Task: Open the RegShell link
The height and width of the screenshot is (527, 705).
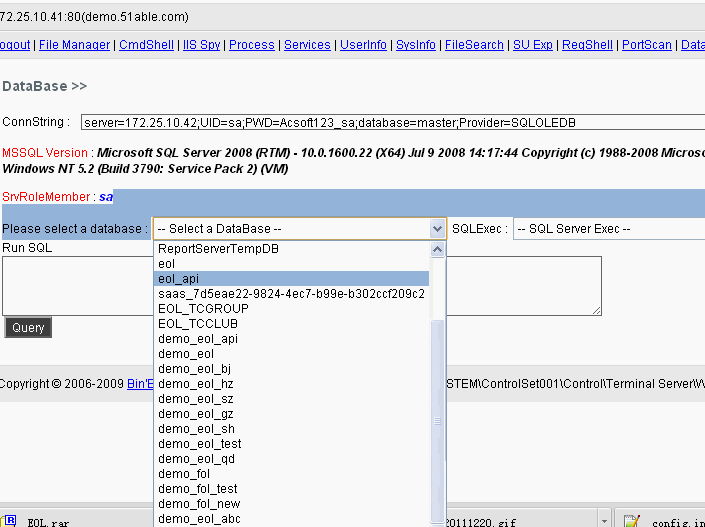Action: (587, 45)
